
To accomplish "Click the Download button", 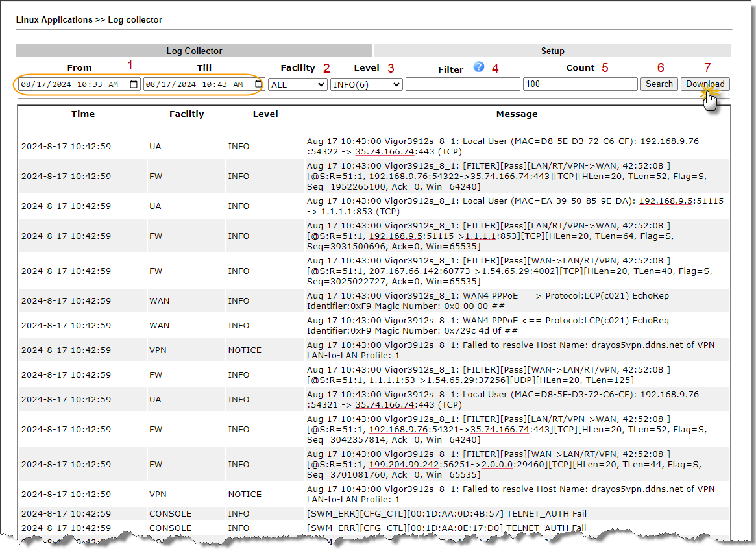I will 705,84.
